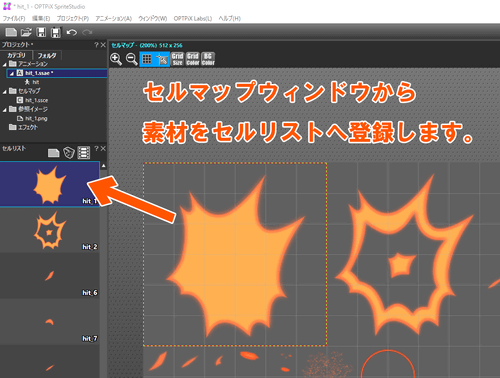
Task: Zoom in on the cell map
Action: 116,59
